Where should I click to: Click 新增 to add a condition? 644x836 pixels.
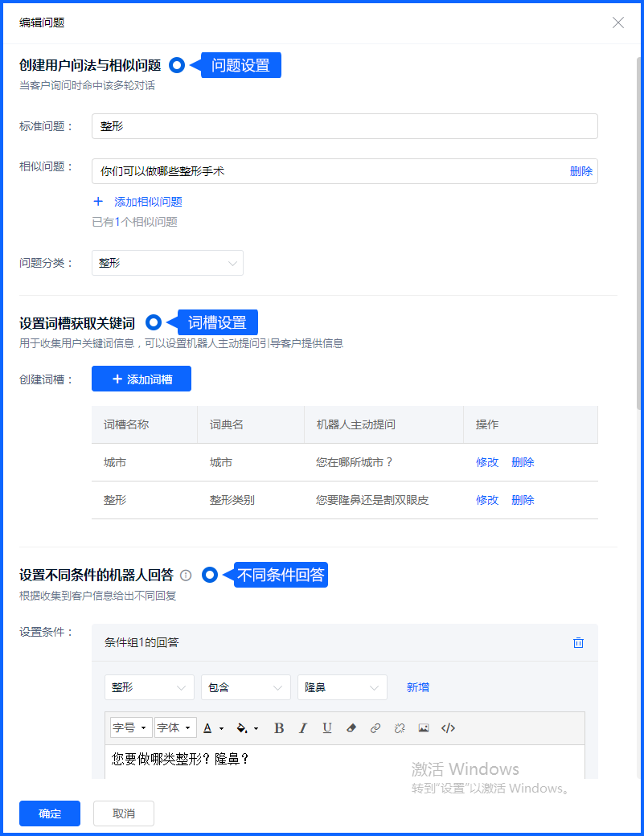pyautogui.click(x=418, y=687)
